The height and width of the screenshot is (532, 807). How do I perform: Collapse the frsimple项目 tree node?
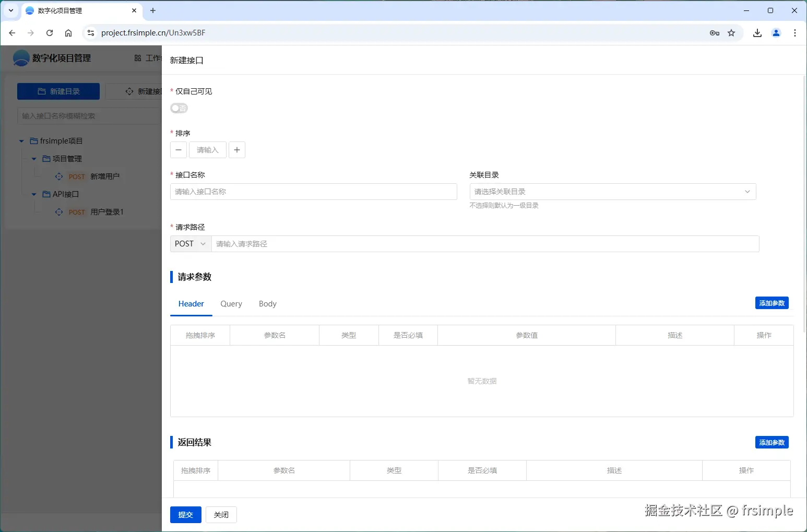click(21, 141)
